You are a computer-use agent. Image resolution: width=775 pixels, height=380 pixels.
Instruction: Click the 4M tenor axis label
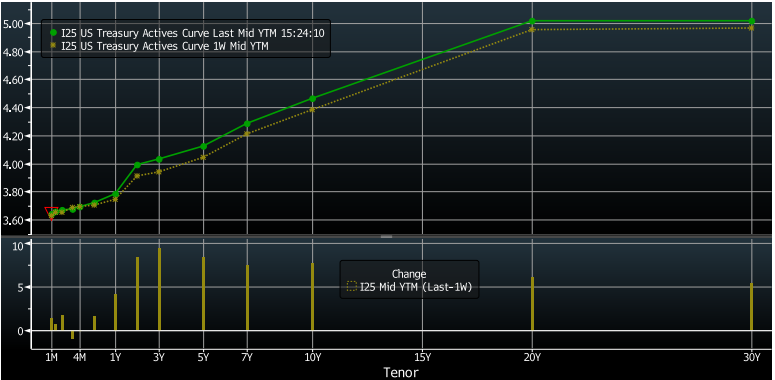coord(79,357)
